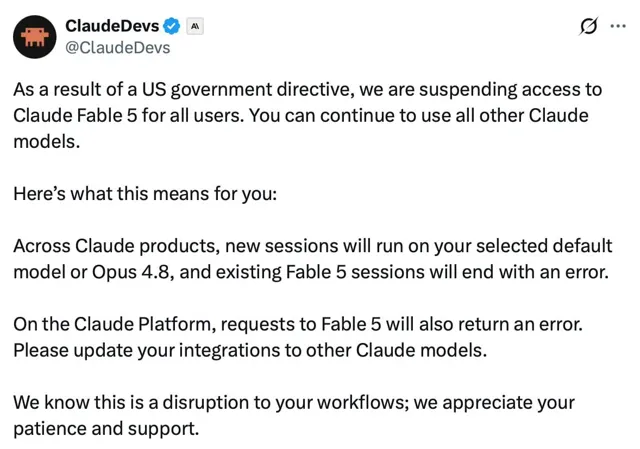Click the word "models." ending the first paragraph
The width and height of the screenshot is (640, 449).
(x=47, y=142)
